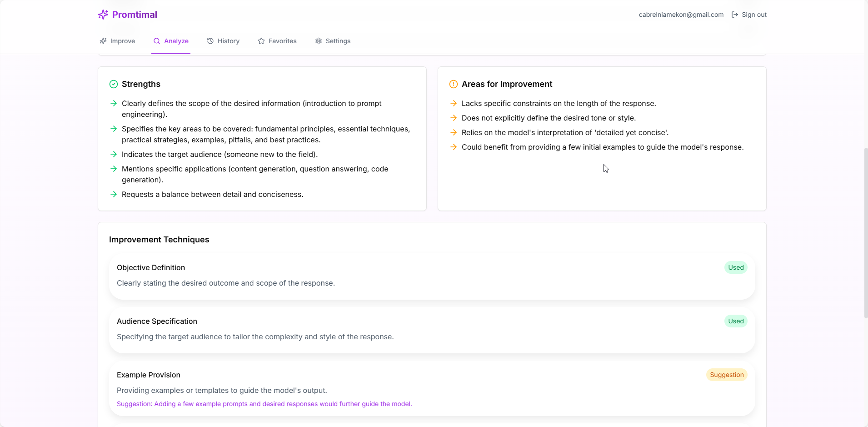Select the Audience Specification technique card
Image resolution: width=868 pixels, height=427 pixels.
[x=432, y=330]
